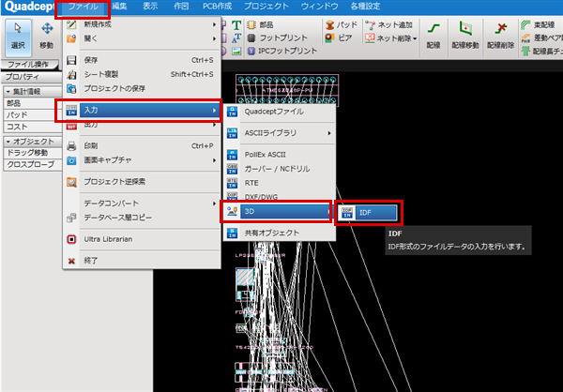
Task: Select the 選択 arrow tool
Action: (x=18, y=38)
